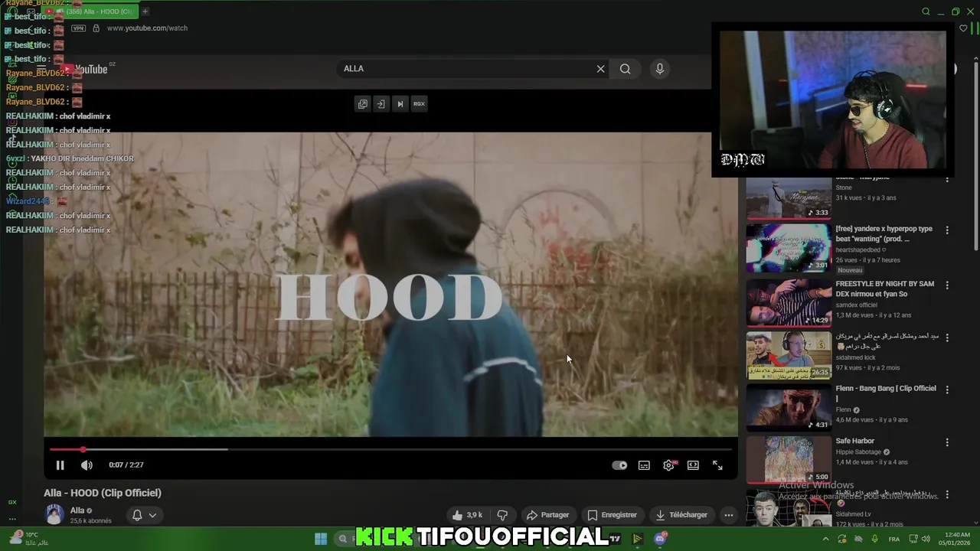
Task: Open the Discord taskbar icon
Action: click(x=661, y=539)
